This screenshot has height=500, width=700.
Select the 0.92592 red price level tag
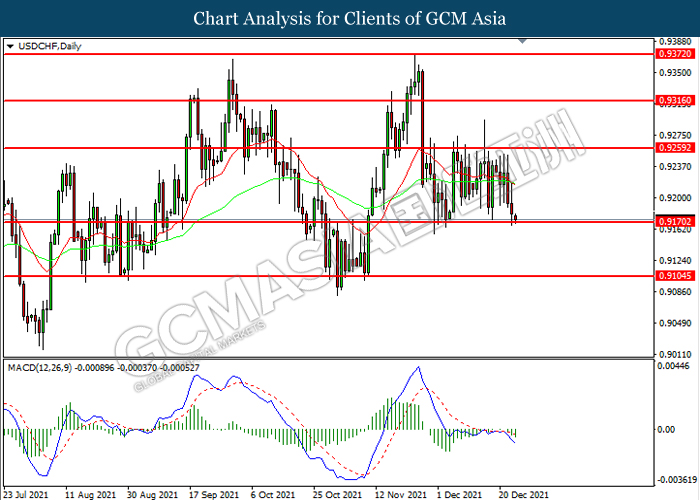675,148
